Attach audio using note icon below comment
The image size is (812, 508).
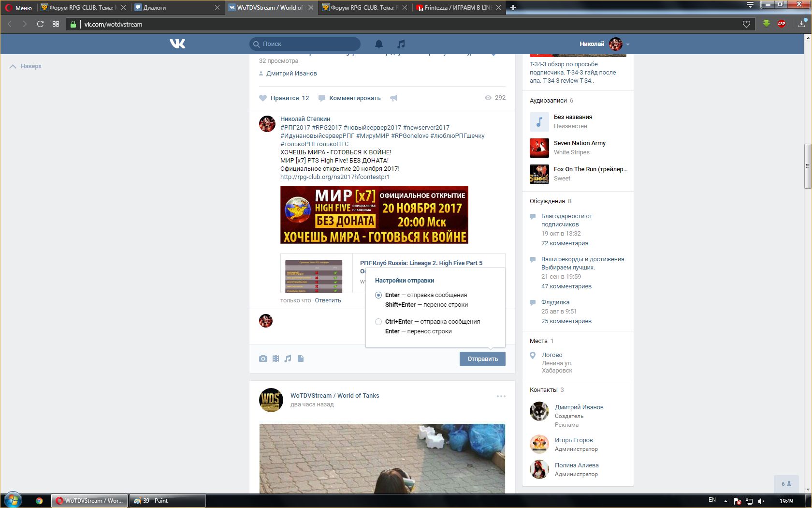click(x=288, y=359)
